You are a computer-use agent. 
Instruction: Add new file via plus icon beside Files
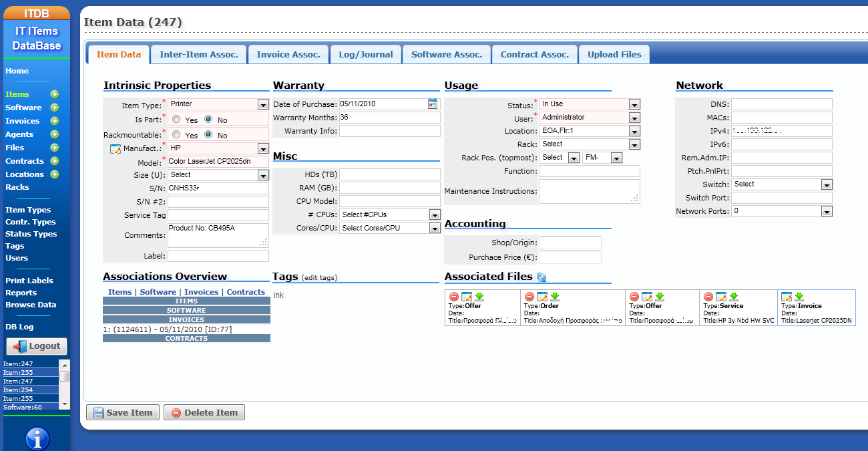click(55, 148)
